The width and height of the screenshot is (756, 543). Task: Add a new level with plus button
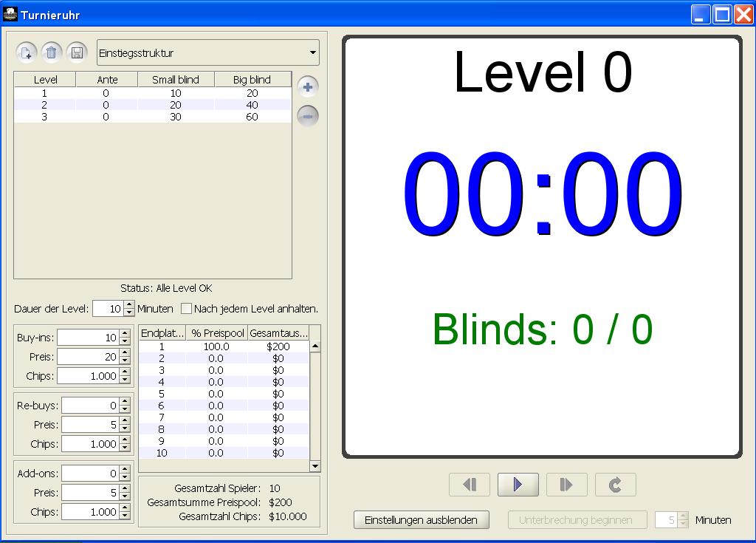pyautogui.click(x=308, y=87)
